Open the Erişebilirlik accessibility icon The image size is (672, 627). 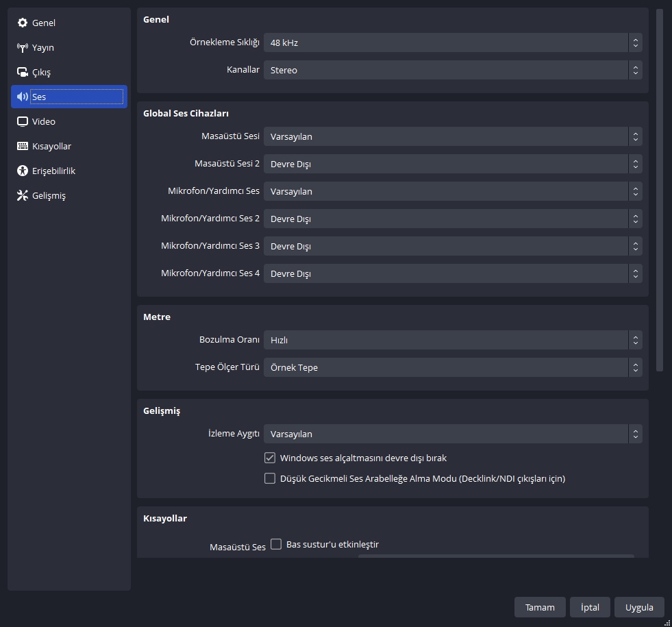[x=23, y=171]
